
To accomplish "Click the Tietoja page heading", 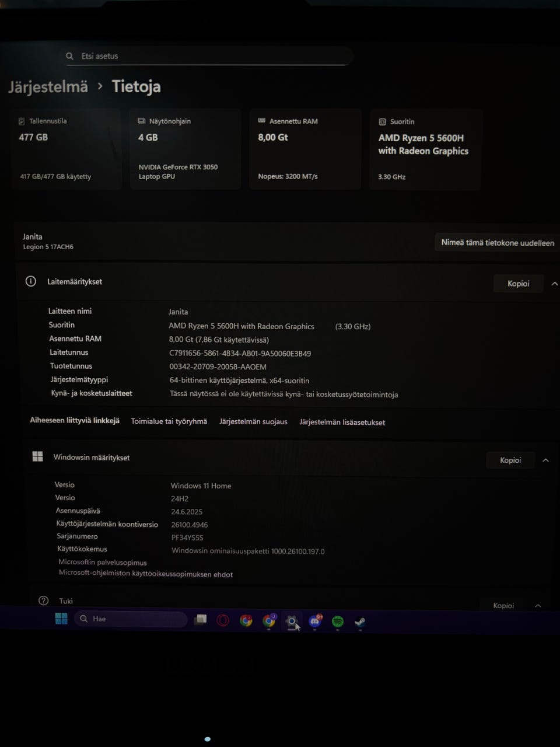I will 136,87.
